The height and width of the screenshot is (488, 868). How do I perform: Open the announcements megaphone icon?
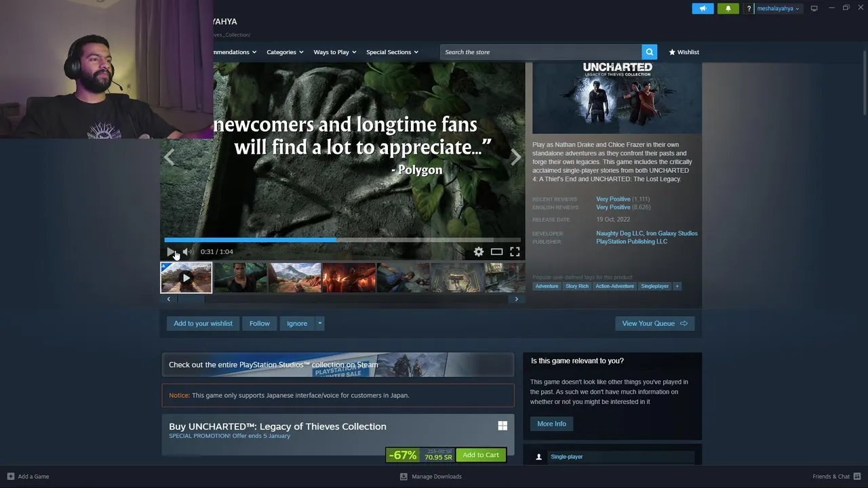tap(703, 8)
